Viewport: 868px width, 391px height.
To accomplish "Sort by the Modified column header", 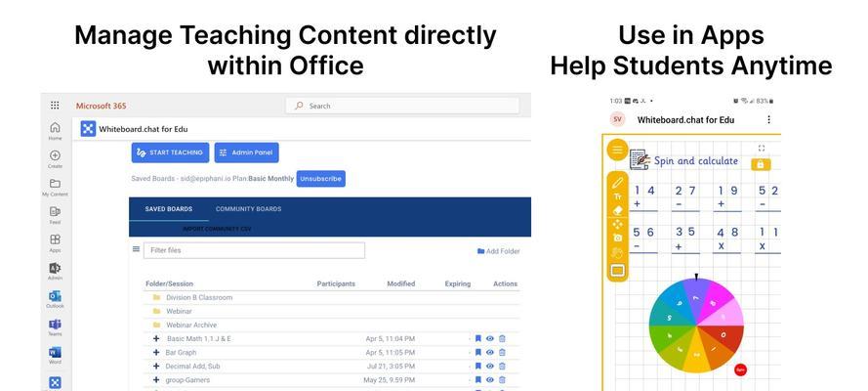I will point(400,283).
